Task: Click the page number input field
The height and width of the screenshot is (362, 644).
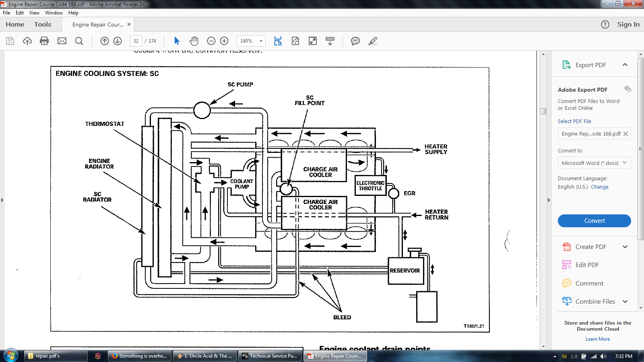Action: pos(136,41)
